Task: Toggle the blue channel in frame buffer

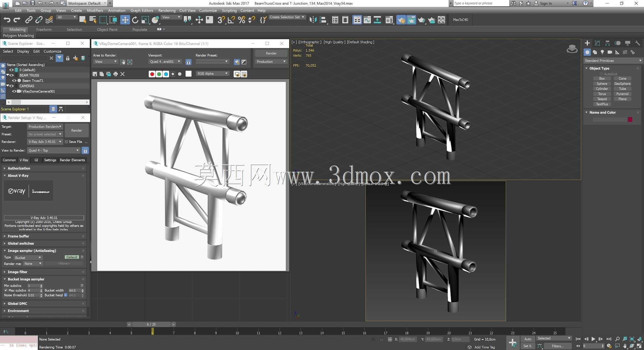Action: tap(166, 74)
